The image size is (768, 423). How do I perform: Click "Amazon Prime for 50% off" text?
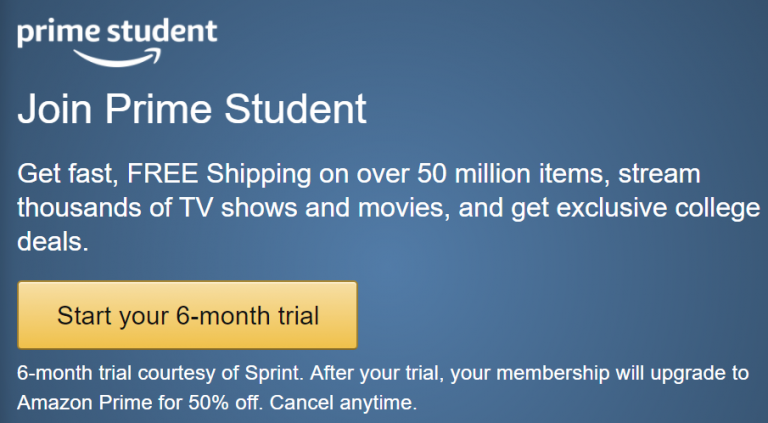(140, 403)
